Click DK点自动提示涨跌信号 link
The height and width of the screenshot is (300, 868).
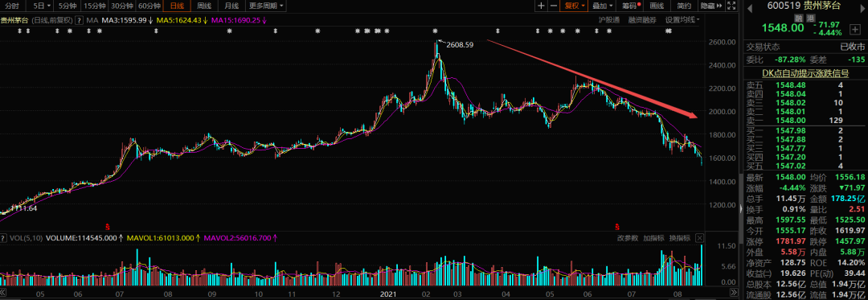806,74
